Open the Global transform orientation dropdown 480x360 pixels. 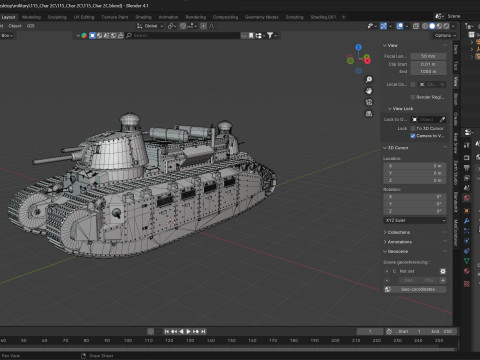[150, 26]
